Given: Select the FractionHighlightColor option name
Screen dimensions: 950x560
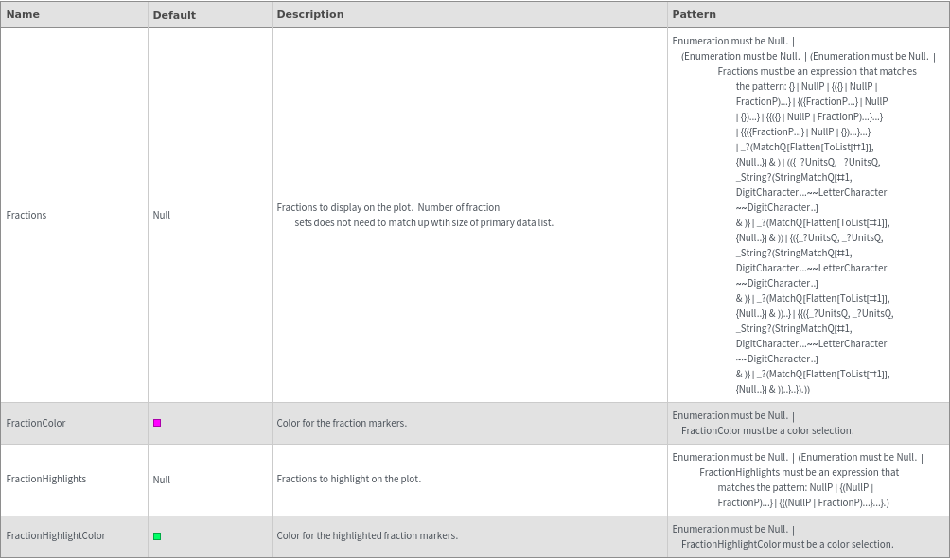Looking at the screenshot, I should [x=56, y=535].
